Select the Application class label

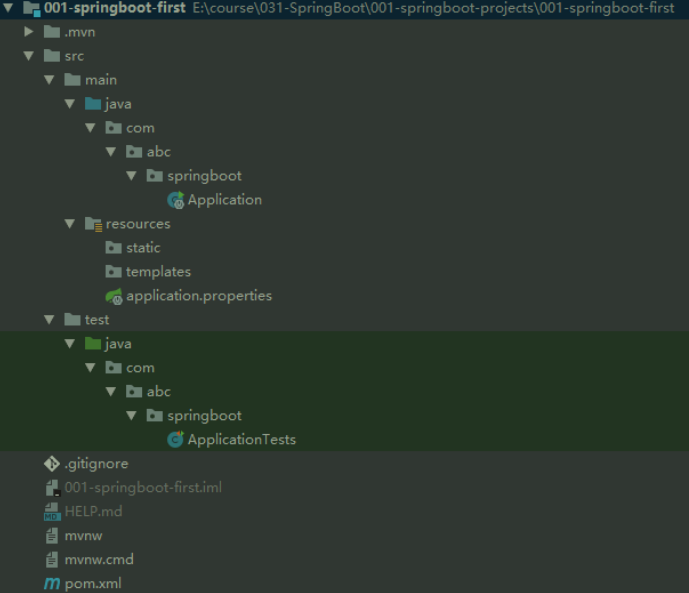[x=225, y=200]
